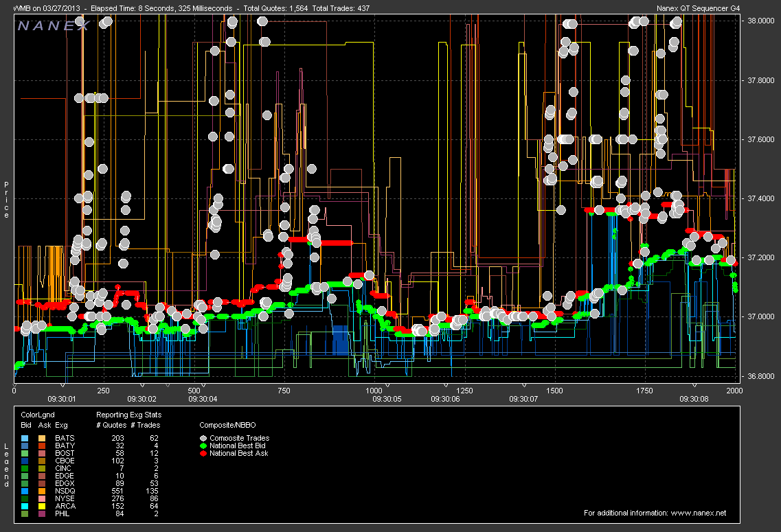Select the BATY ask color swatch

click(x=43, y=446)
